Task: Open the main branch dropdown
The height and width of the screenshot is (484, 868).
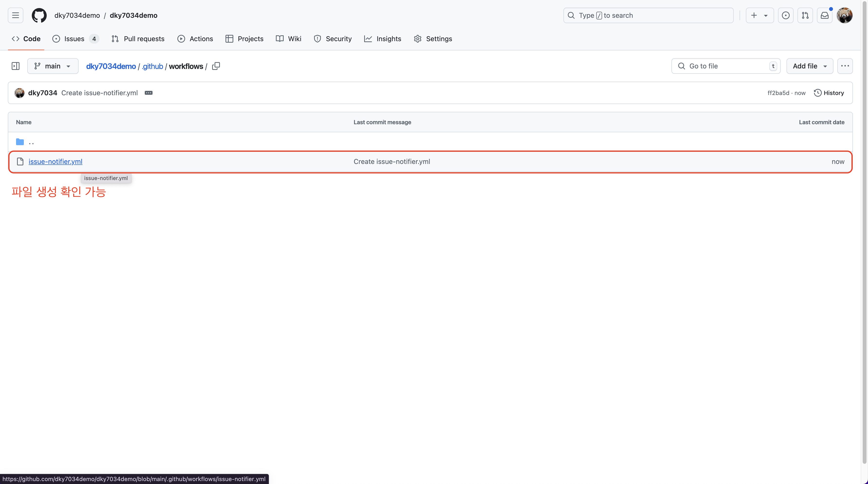Action: point(53,66)
